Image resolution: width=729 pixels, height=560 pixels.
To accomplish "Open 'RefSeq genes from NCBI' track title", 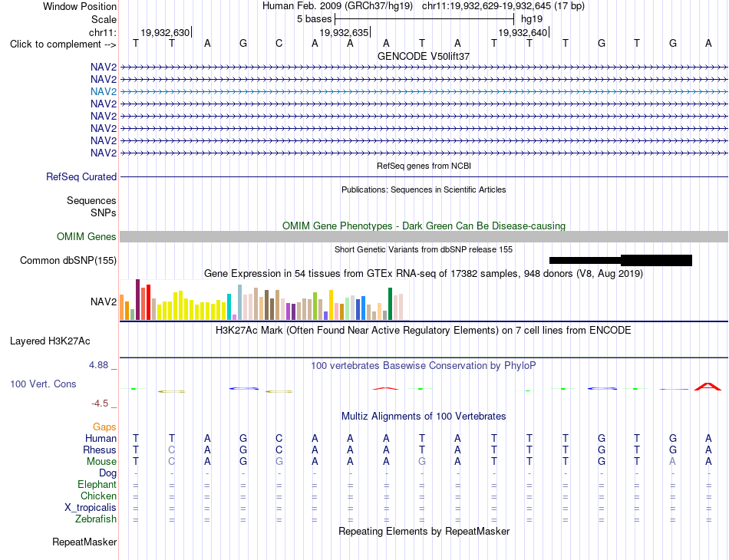I will (424, 166).
